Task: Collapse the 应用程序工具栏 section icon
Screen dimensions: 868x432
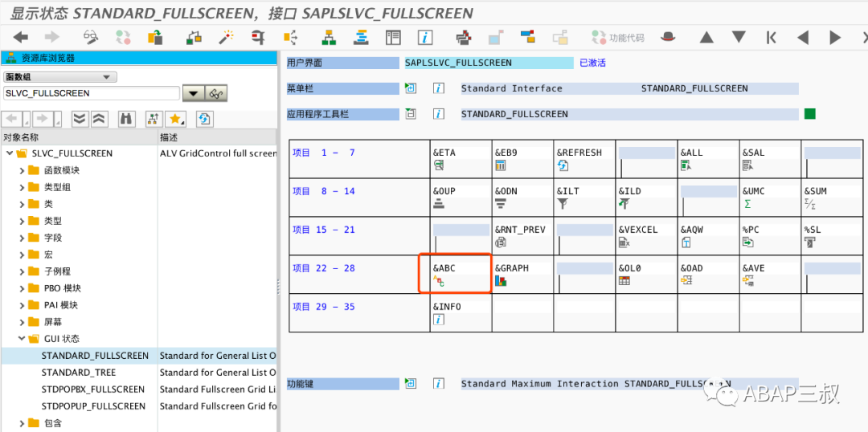Action: pos(410,114)
